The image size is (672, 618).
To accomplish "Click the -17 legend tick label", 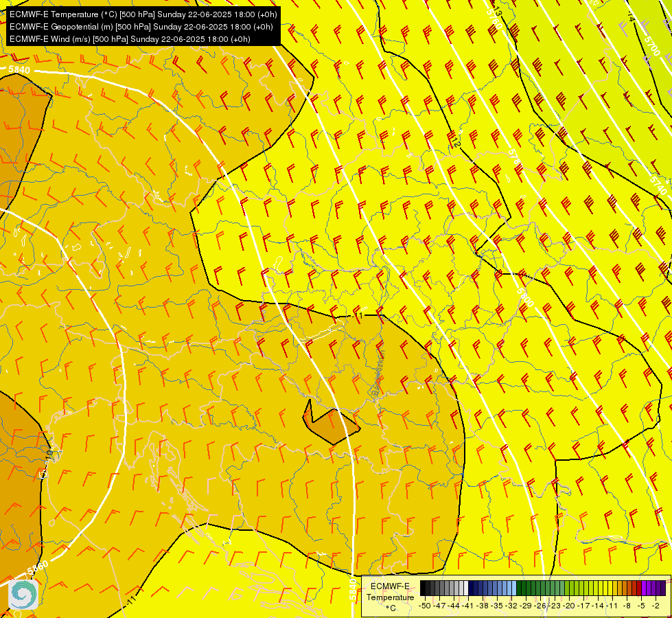I will [x=583, y=606].
